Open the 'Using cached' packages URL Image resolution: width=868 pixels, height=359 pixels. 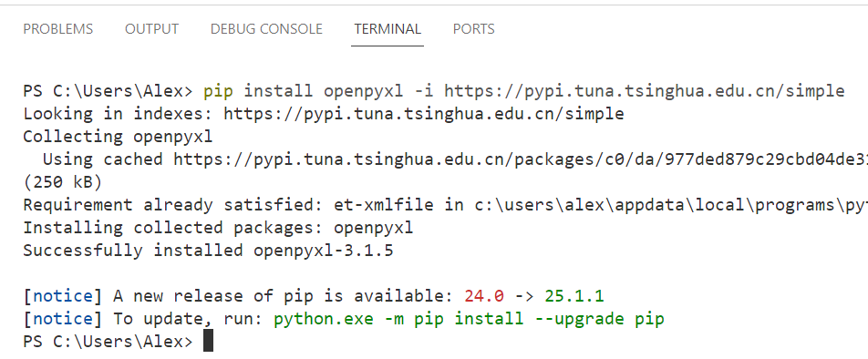click(x=521, y=159)
